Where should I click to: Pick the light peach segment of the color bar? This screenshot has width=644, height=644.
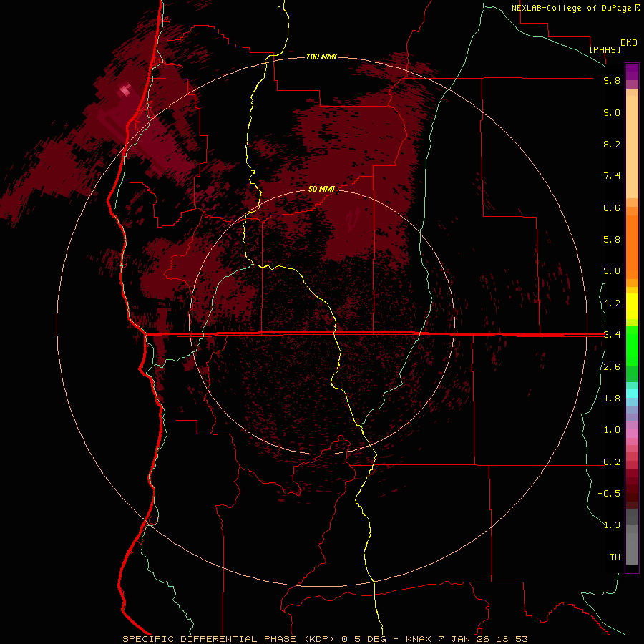pyautogui.click(x=632, y=147)
